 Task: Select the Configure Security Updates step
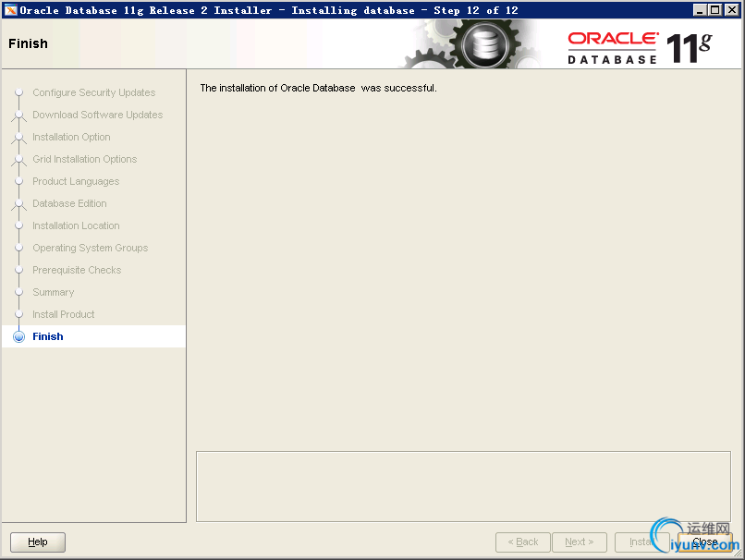(x=94, y=92)
